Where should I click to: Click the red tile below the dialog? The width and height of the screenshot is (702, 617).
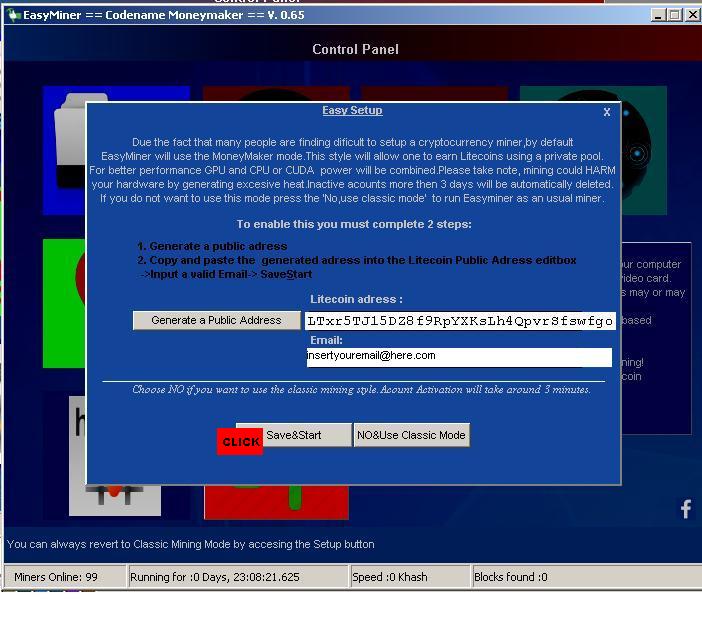[276, 502]
